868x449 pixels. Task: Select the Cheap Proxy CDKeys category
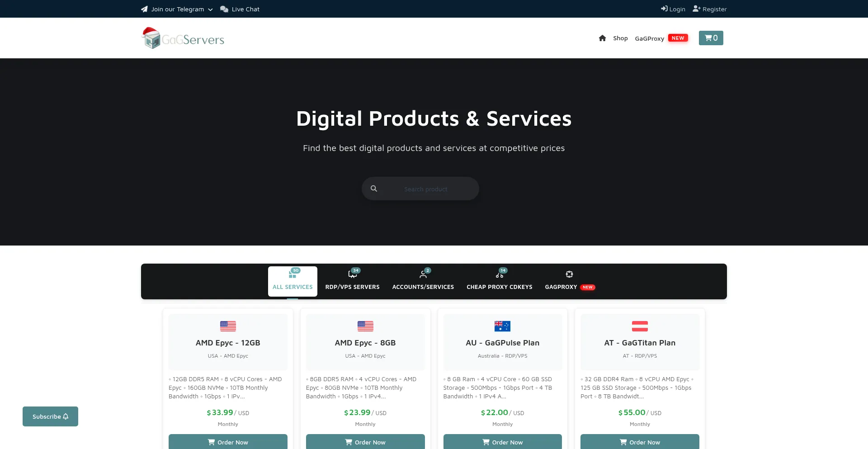pyautogui.click(x=500, y=281)
